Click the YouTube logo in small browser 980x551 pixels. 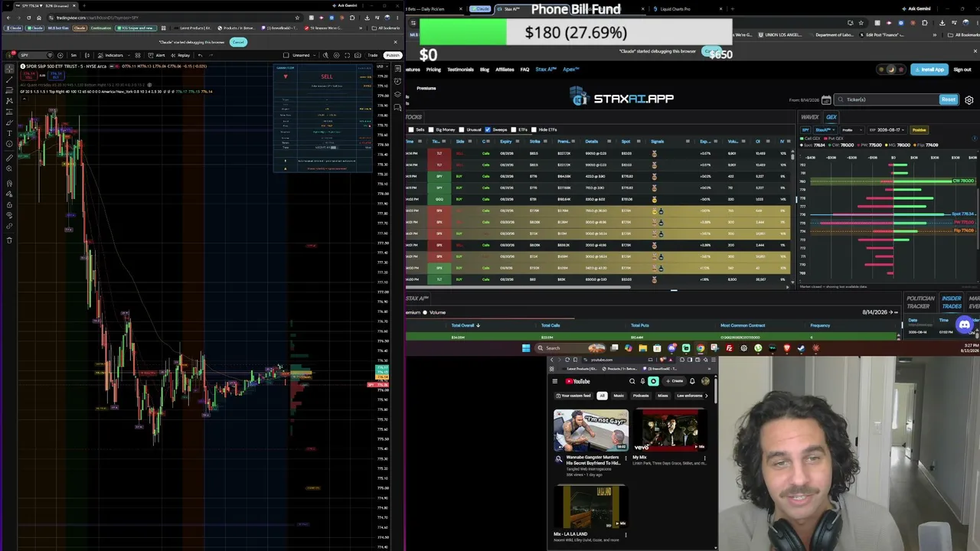click(577, 381)
